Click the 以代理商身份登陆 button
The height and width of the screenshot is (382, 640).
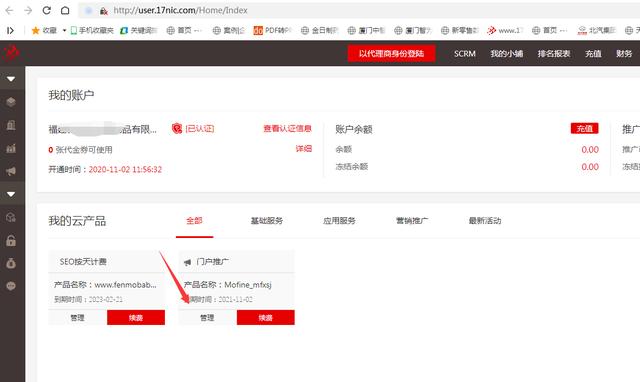[391, 53]
